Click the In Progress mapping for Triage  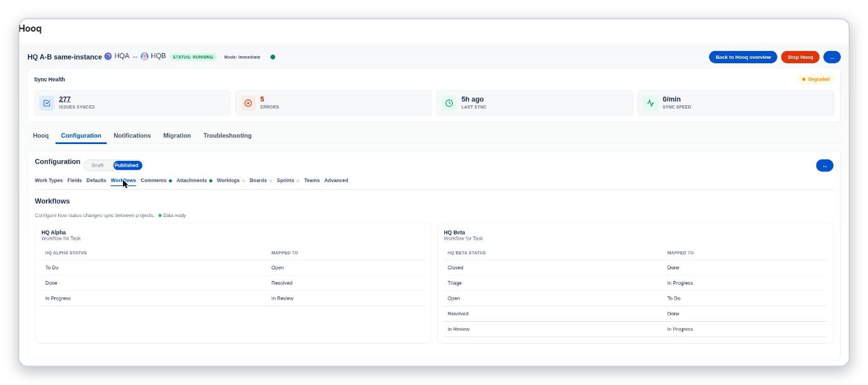[680, 283]
